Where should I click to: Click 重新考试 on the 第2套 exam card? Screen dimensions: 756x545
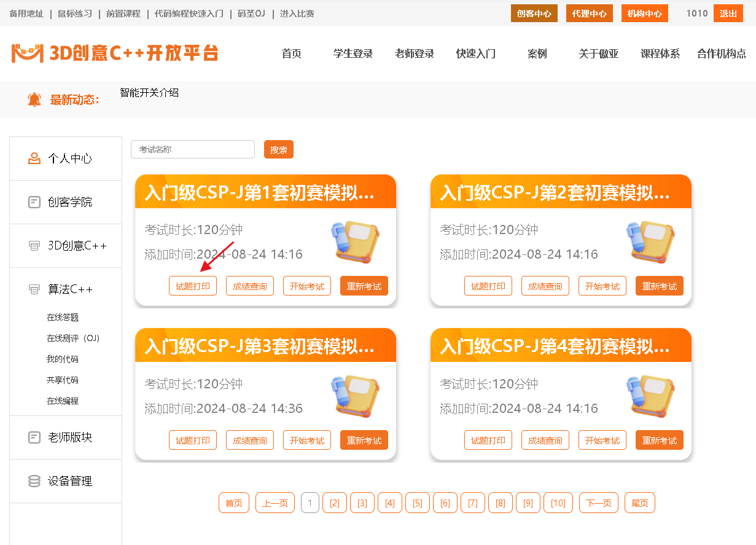coord(660,286)
